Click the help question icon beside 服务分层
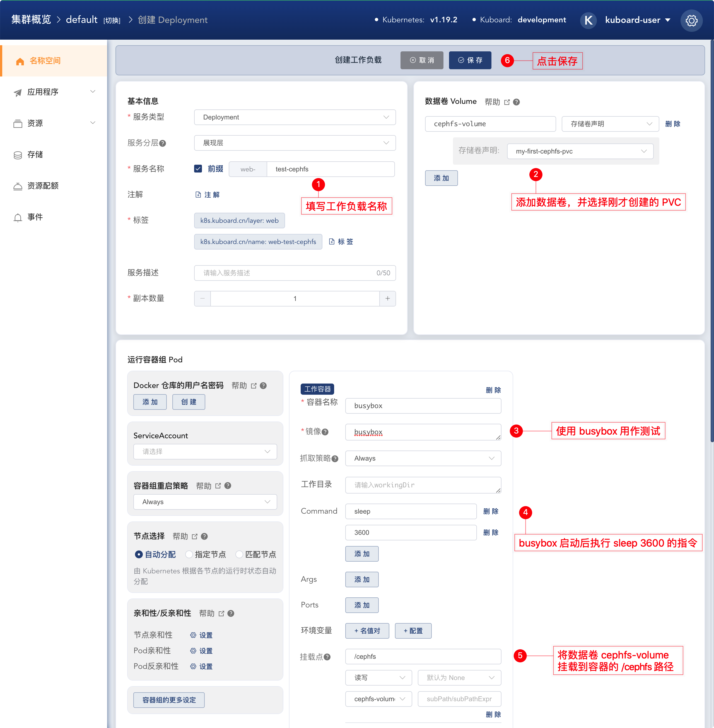This screenshot has width=714, height=728. (162, 143)
